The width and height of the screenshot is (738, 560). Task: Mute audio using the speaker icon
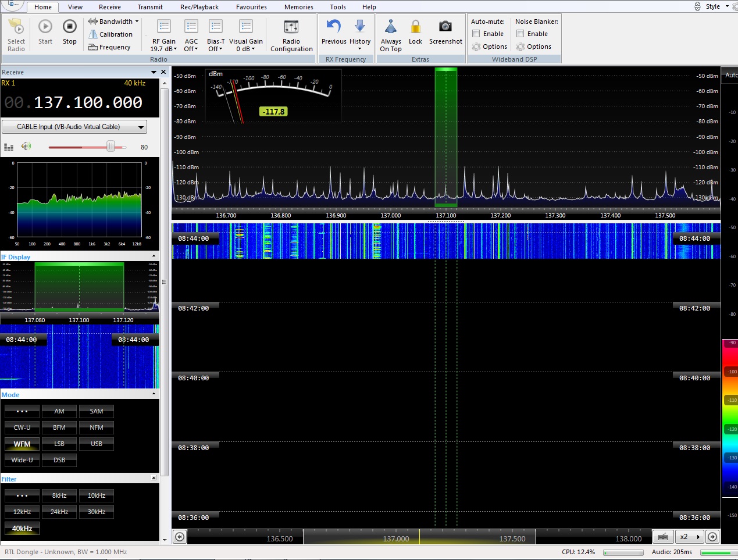point(26,147)
